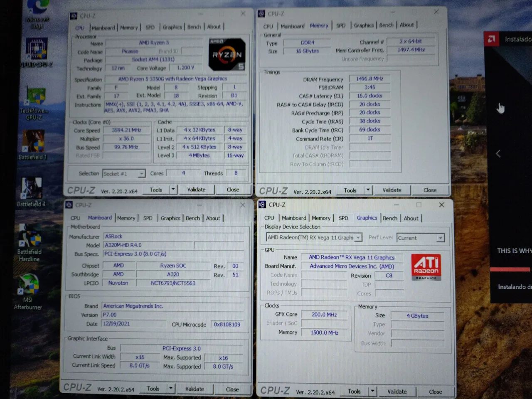Select the CPU tab in the Memory CPU-Z window
Image resolution: width=532 pixels, height=399 pixels.
point(268,26)
